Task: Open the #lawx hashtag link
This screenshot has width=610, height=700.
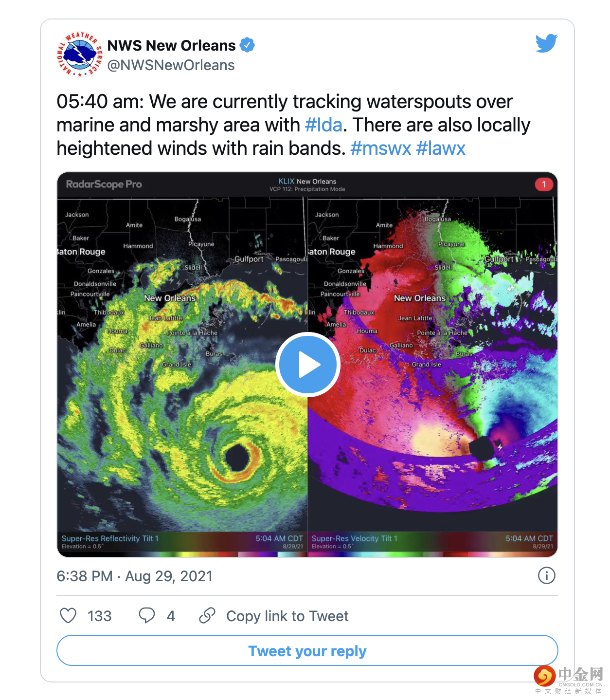Action: point(441,148)
